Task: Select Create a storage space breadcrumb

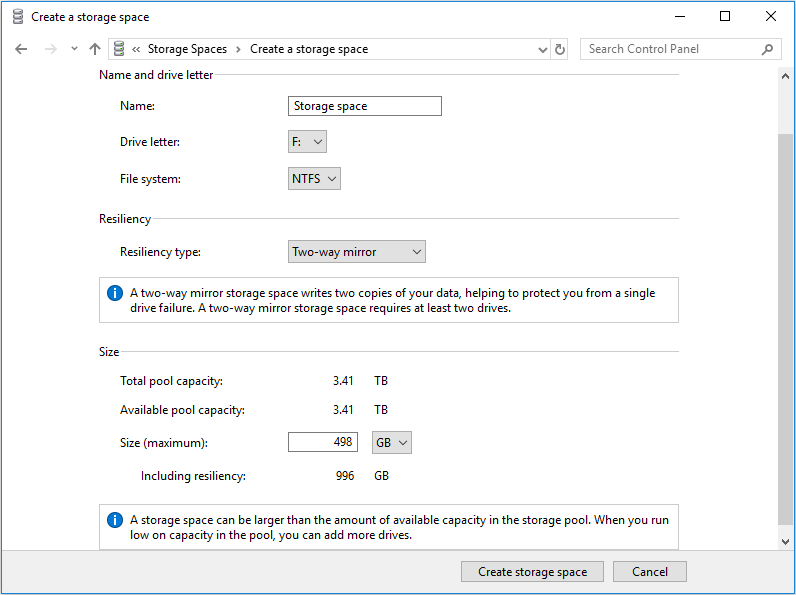Action: [x=309, y=49]
